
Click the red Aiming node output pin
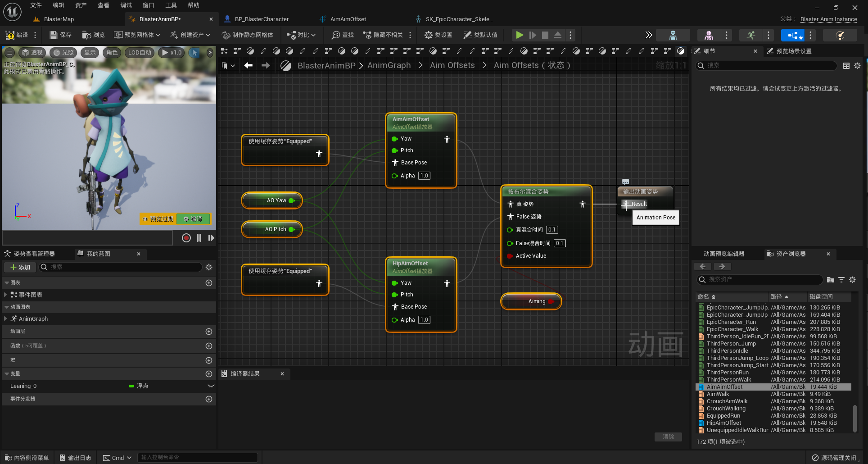click(x=551, y=301)
